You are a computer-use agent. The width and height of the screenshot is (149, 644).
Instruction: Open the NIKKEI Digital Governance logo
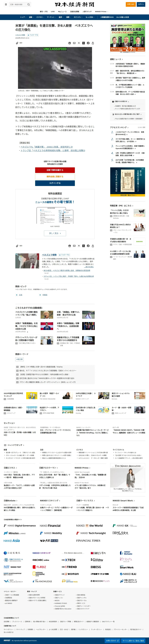(20, 526)
